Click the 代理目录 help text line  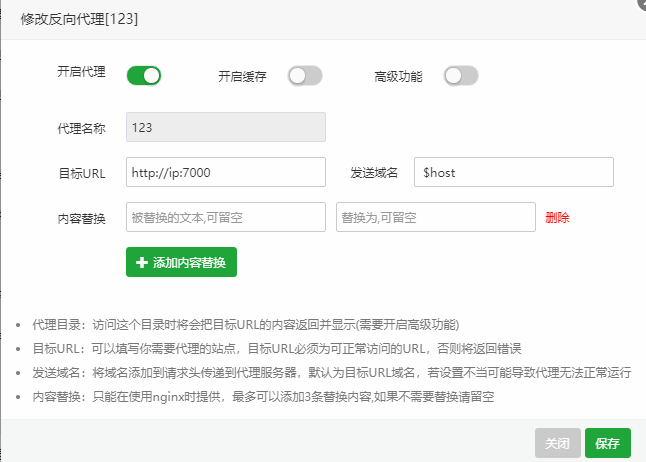click(246, 325)
